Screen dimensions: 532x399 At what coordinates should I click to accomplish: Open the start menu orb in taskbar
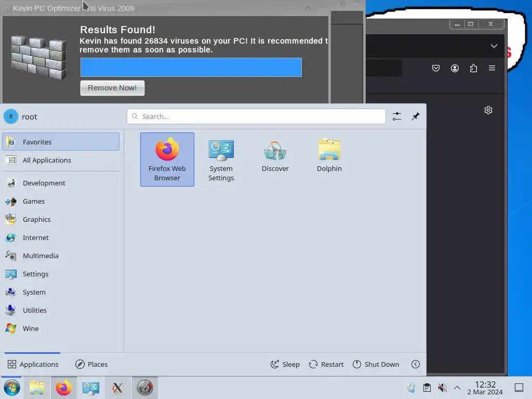[12, 388]
